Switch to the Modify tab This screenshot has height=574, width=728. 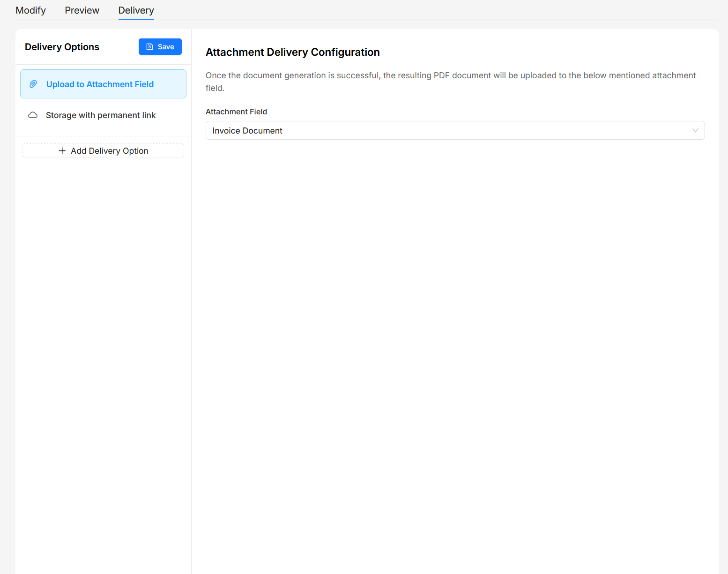click(30, 10)
